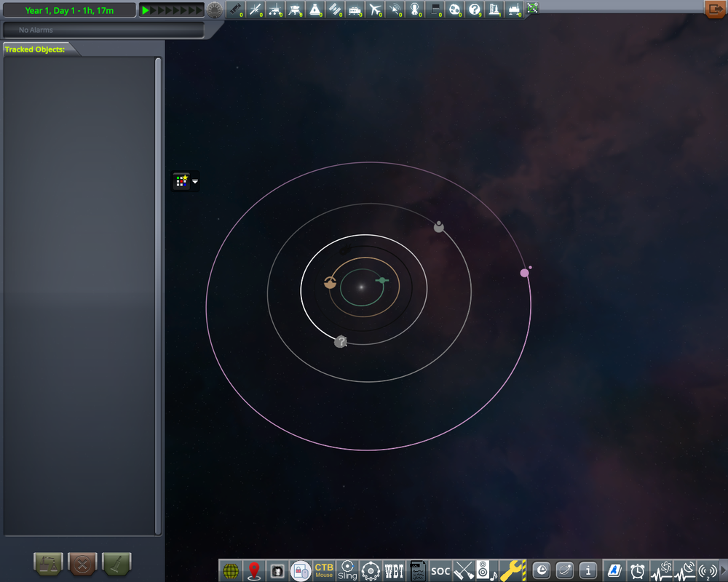Open the black document log icon

(418, 571)
